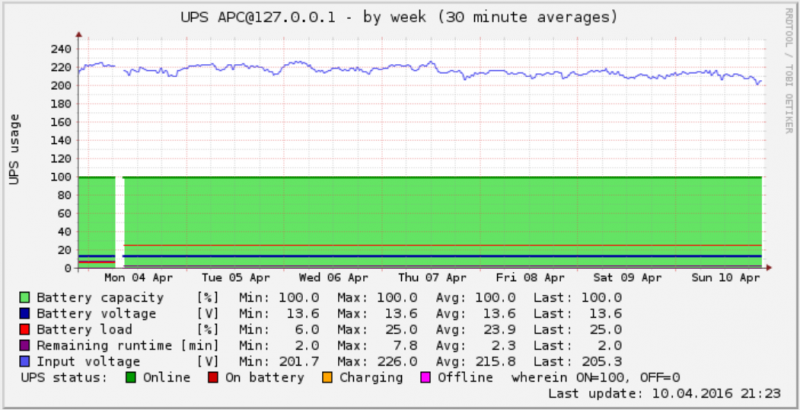Click the Battery capacity green legend swatch
Image resolution: width=800 pixels, height=410 pixels.
[x=25, y=297]
